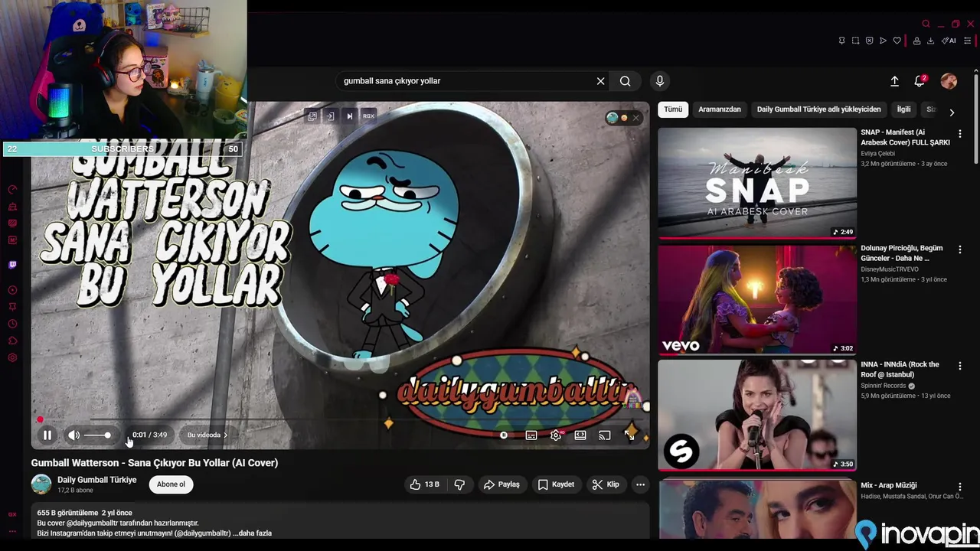Open the AI assistant toolbar button
Viewport: 980px width, 551px height.
coord(949,41)
